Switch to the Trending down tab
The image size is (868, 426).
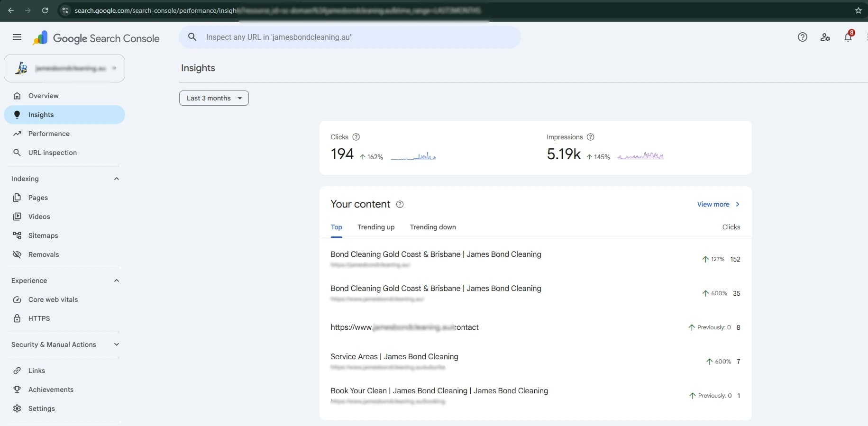433,227
